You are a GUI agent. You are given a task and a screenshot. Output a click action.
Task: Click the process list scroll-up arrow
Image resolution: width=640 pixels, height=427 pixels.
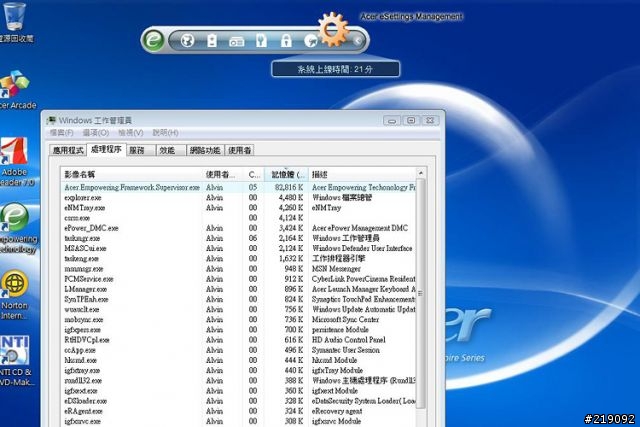[421, 173]
